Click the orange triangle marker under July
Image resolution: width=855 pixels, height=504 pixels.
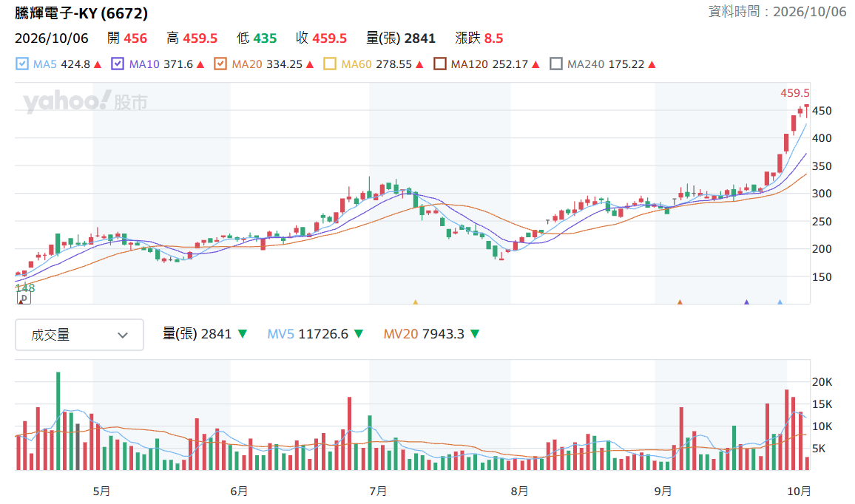coord(416,302)
